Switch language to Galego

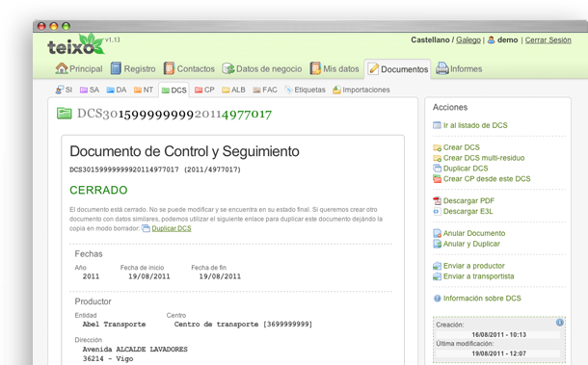tap(468, 40)
